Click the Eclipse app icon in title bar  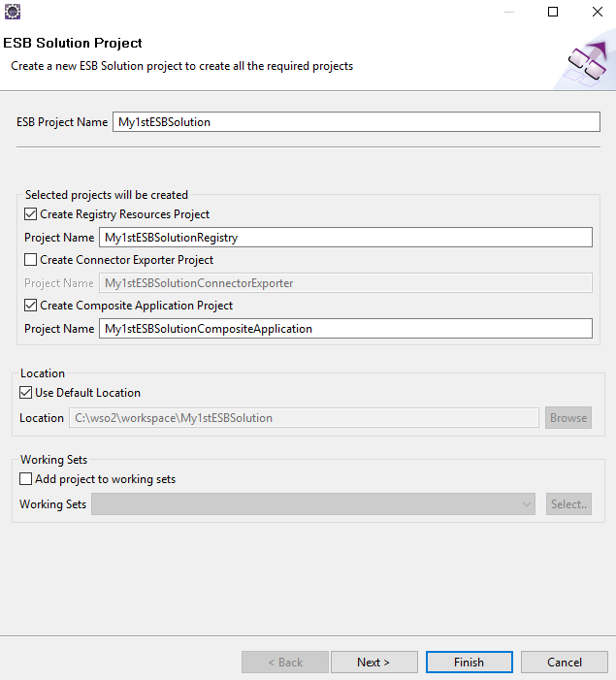12,12
